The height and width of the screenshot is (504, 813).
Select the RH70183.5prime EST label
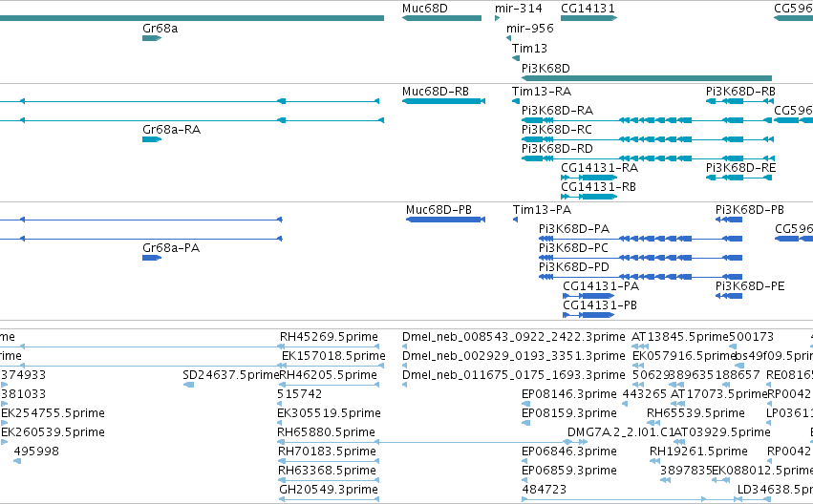(327, 451)
